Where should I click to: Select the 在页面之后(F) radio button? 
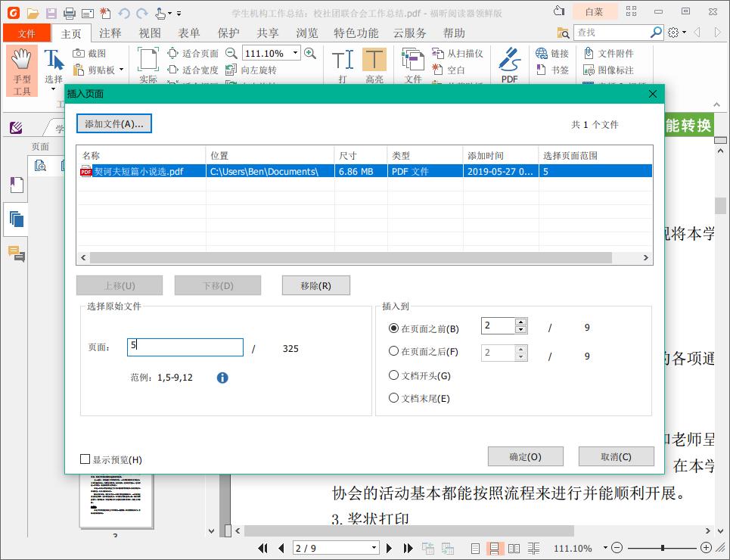(x=395, y=353)
